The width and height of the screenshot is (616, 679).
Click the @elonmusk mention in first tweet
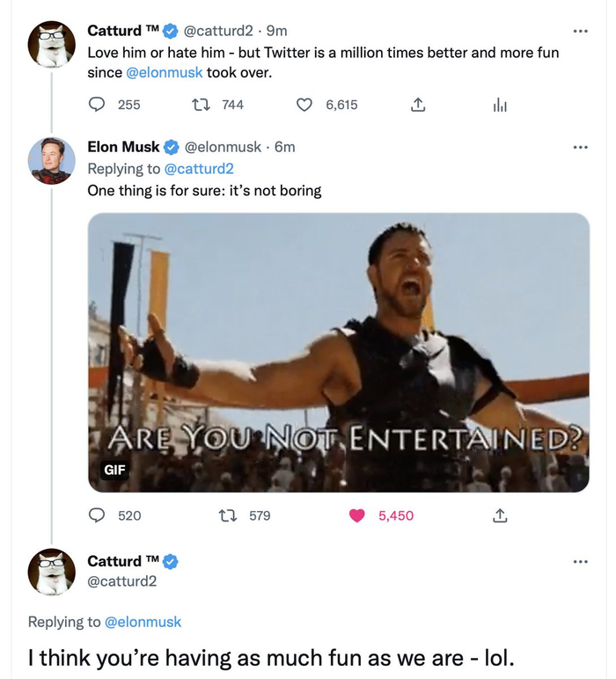click(165, 73)
